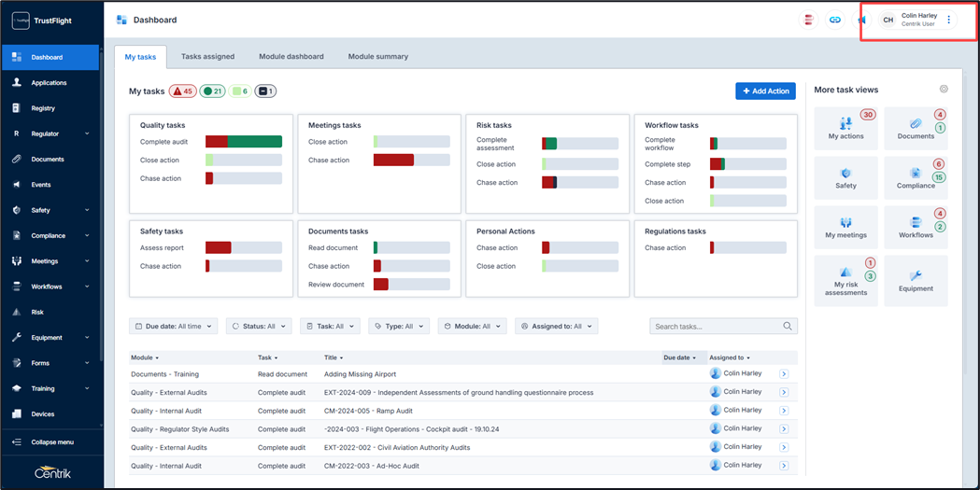Open the My actions task view tile

coord(845,128)
